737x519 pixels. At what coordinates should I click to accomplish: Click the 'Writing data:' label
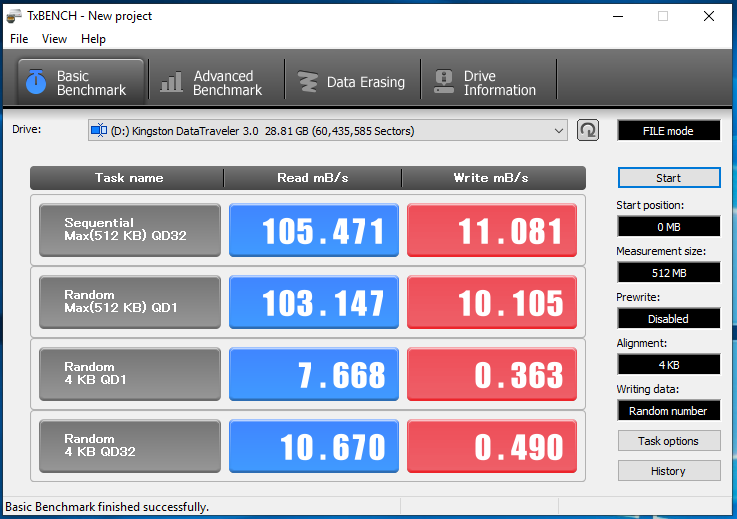coord(648,389)
